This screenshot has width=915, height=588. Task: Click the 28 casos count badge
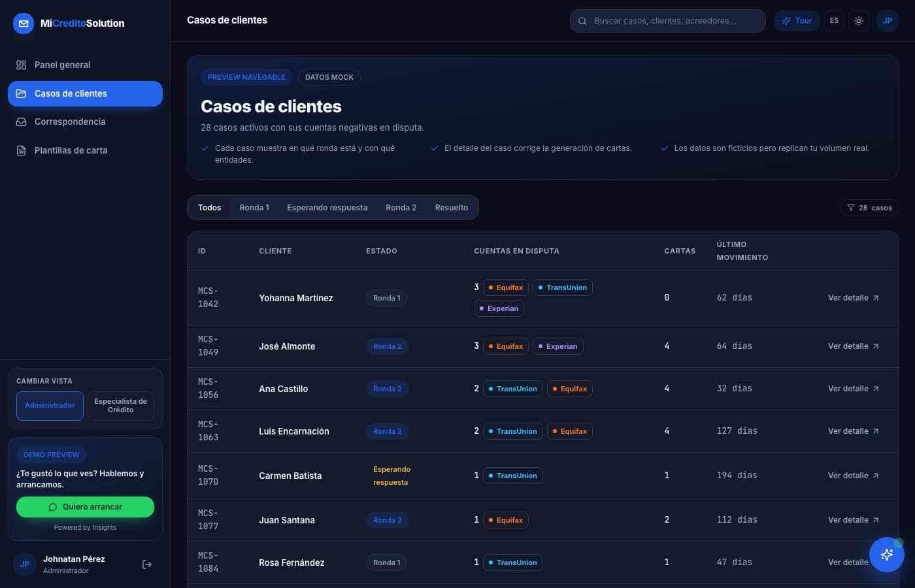869,208
